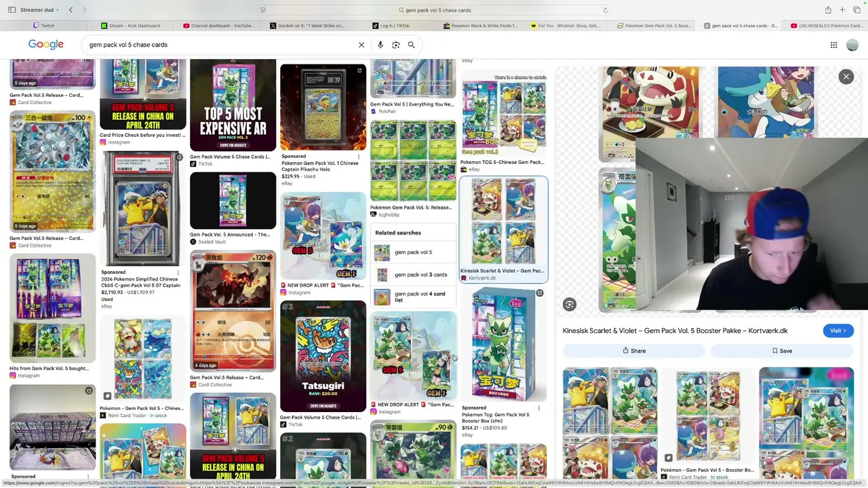Image resolution: width=868 pixels, height=488 pixels.
Task: Reload the page from the address bar
Action: (x=605, y=10)
